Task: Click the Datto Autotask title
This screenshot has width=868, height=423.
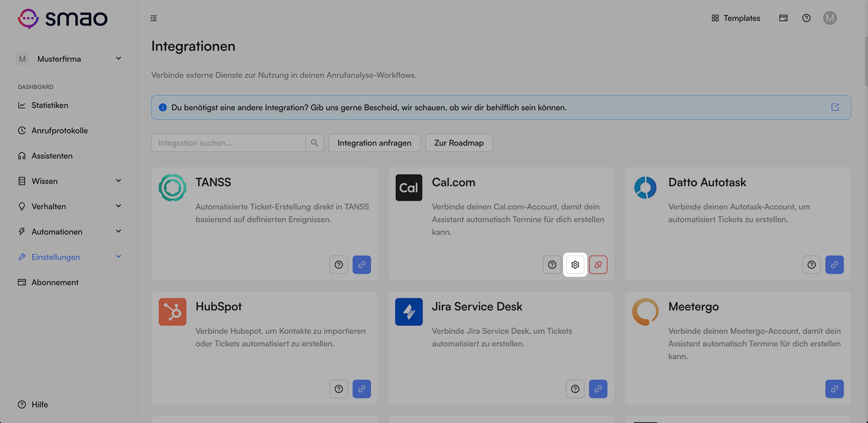Action: point(707,182)
